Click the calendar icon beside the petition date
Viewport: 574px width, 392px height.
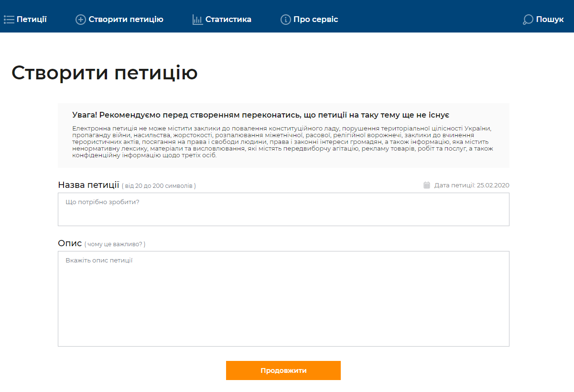coord(427,185)
